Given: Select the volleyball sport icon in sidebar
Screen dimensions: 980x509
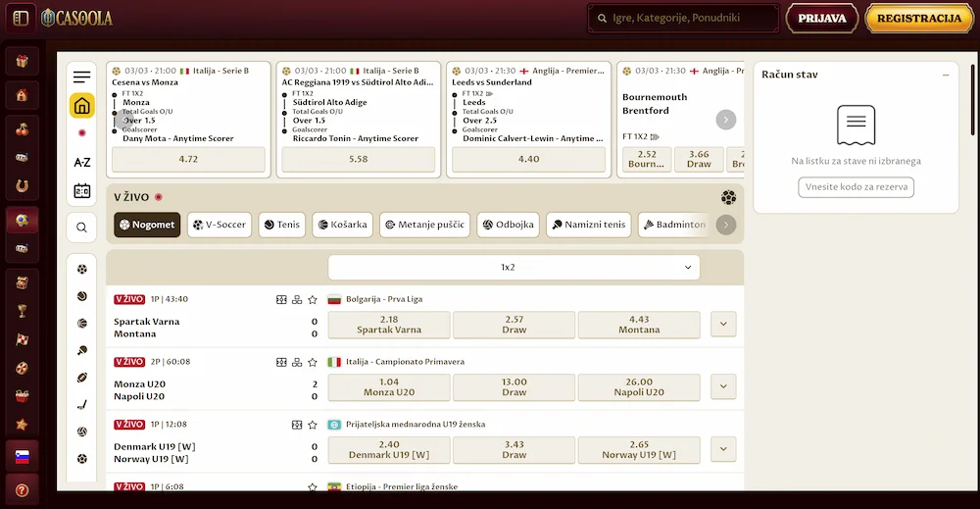Looking at the screenshot, I should tap(82, 432).
